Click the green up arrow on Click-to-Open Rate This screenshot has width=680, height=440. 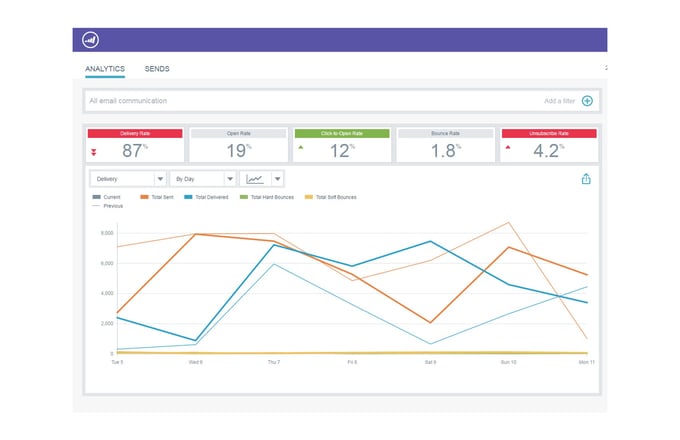pos(301,147)
